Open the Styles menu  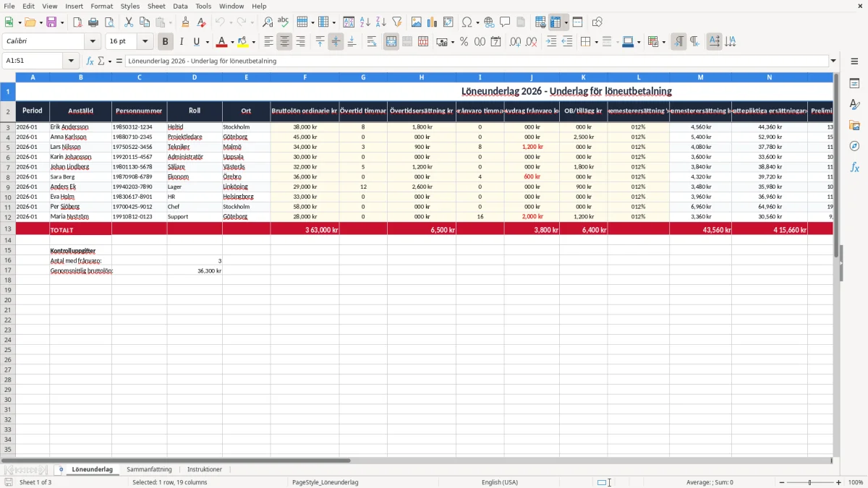point(130,6)
